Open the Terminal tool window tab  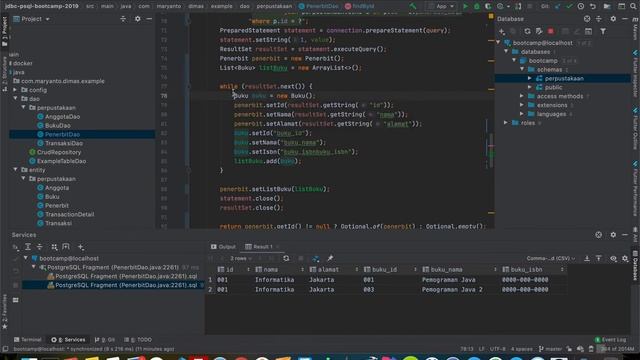(x=28, y=340)
